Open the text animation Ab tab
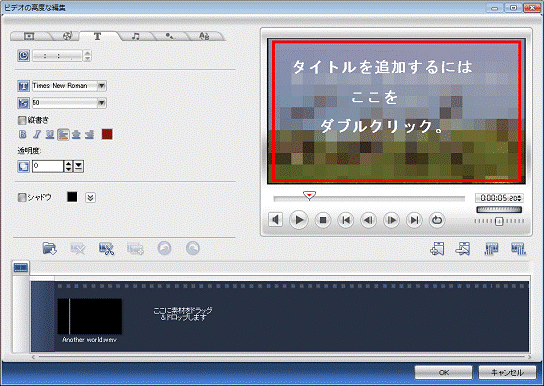The width and height of the screenshot is (544, 386). coord(204,36)
